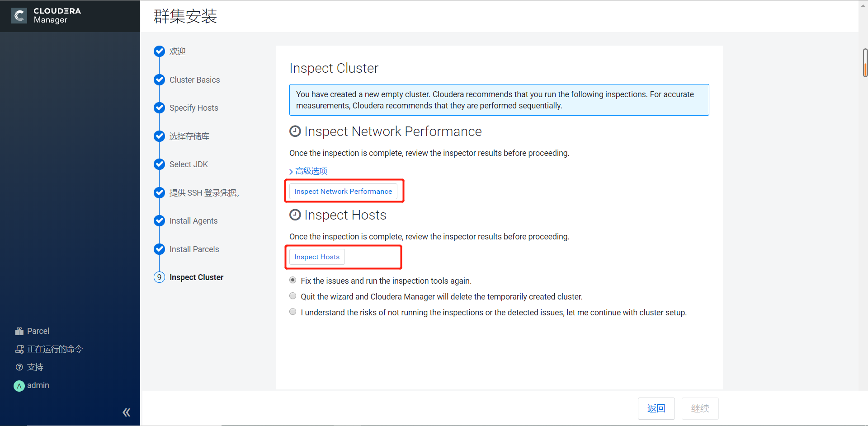Click the checkmark icon beside 欢迎 step
The image size is (868, 426).
[x=159, y=51]
